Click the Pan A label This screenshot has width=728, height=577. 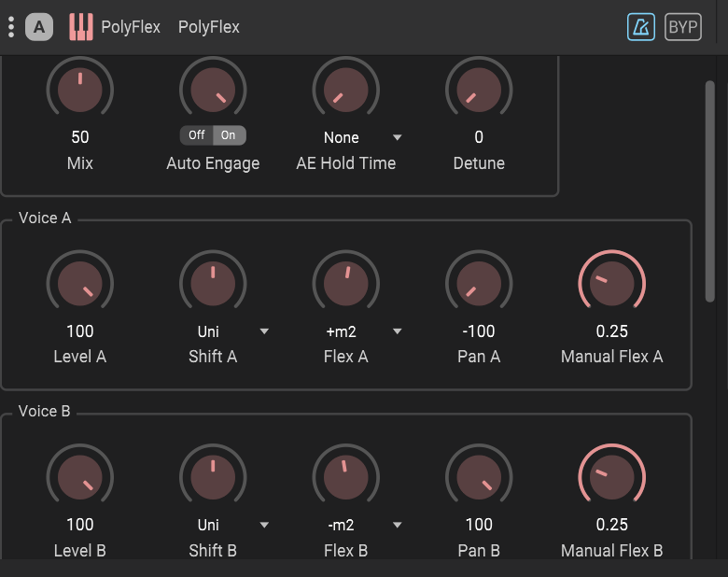479,357
